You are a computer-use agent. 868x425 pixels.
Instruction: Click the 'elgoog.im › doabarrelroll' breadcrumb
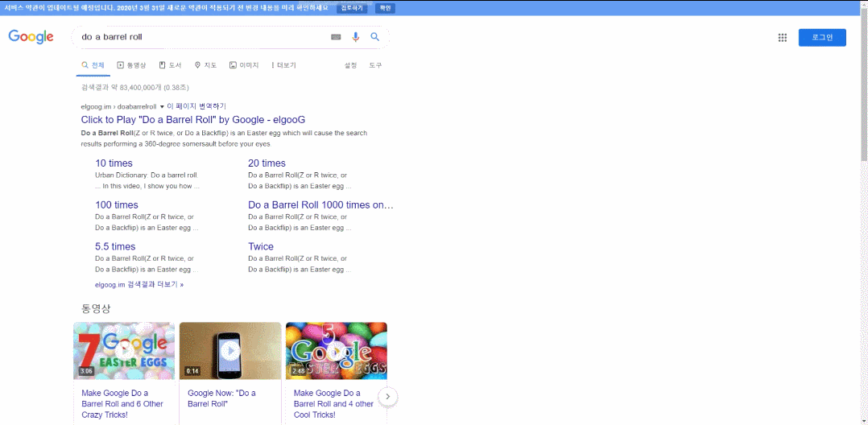(118, 106)
